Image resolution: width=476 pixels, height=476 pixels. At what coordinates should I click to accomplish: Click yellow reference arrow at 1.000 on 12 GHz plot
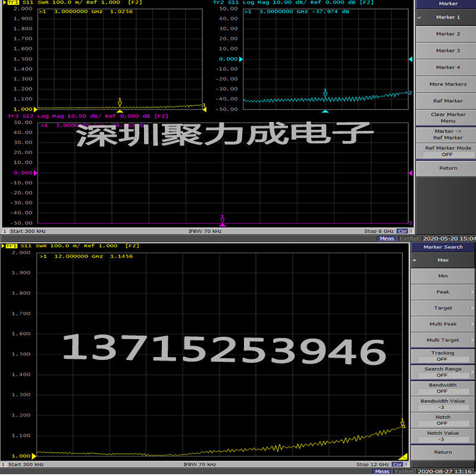[34, 456]
